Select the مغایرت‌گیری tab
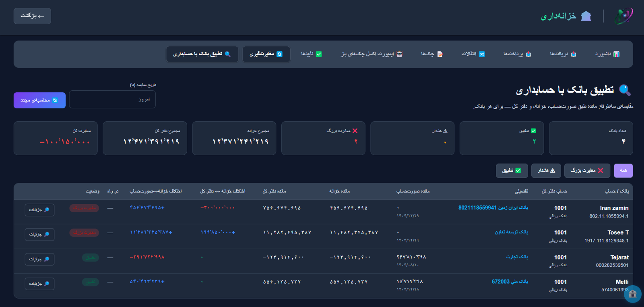Image resolution: width=644 pixels, height=307 pixels. 266,54
